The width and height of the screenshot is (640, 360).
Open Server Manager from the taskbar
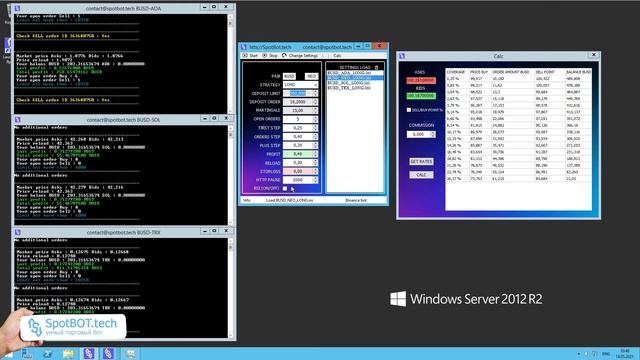pyautogui.click(x=27, y=353)
